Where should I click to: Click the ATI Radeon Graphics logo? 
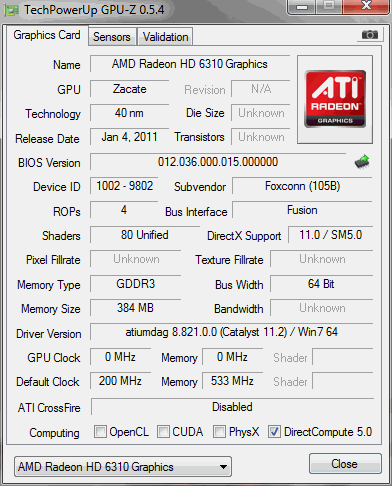pyautogui.click(x=335, y=99)
